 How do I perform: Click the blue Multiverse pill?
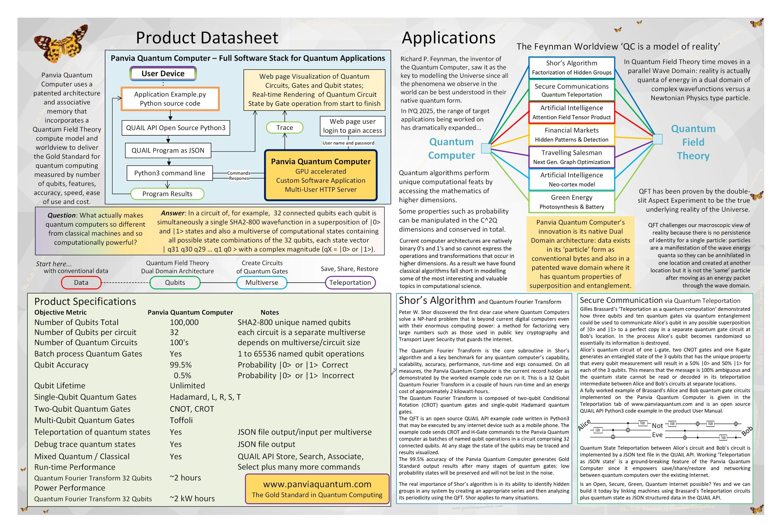click(x=262, y=282)
